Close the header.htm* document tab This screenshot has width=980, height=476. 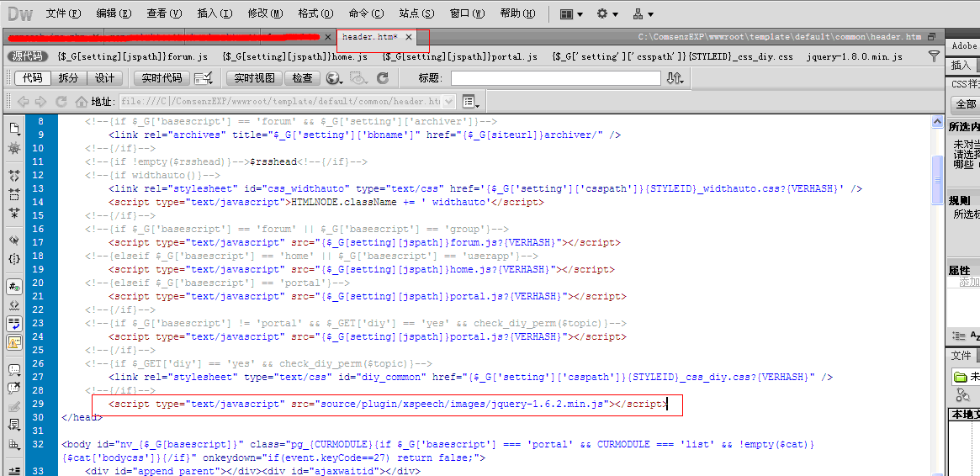coord(409,38)
